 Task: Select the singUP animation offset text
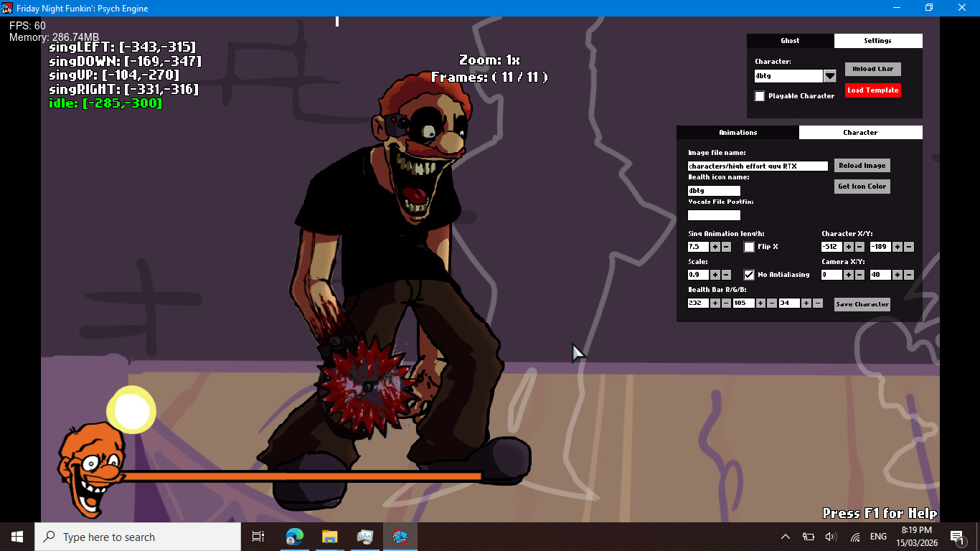pos(114,75)
